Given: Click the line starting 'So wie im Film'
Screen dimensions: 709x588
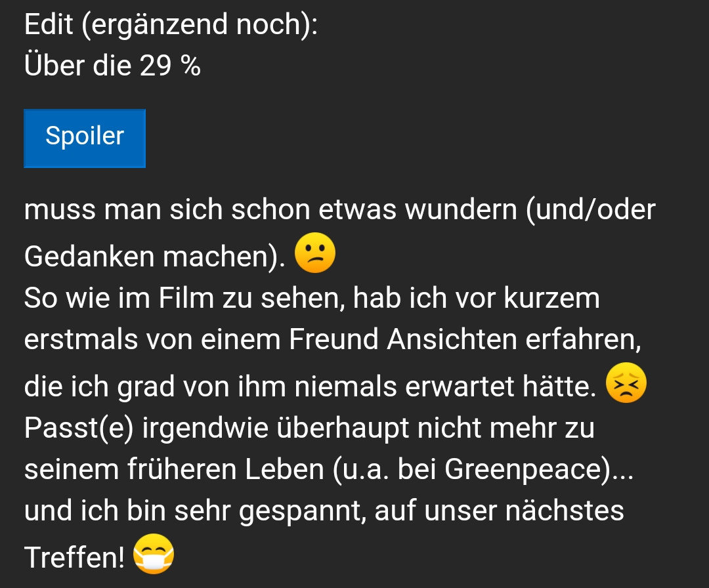Looking at the screenshot, I should point(312,299).
